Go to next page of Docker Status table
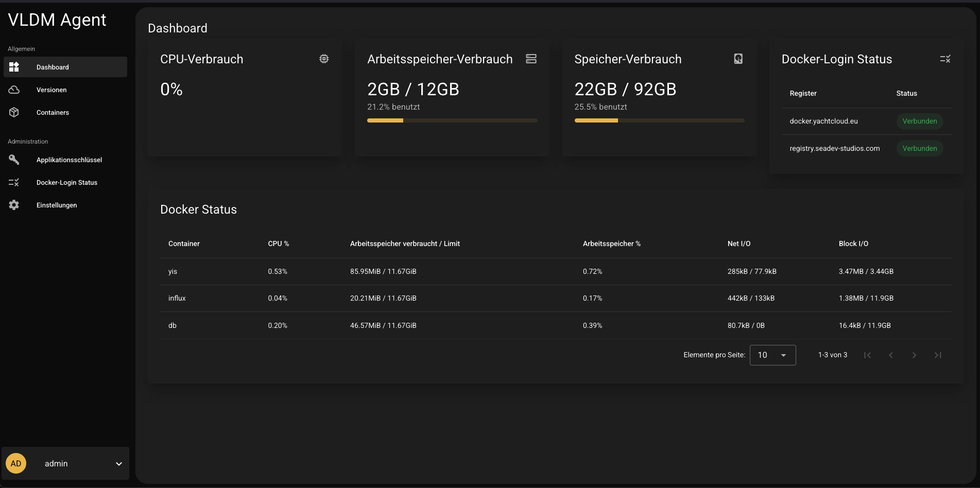 click(x=914, y=355)
